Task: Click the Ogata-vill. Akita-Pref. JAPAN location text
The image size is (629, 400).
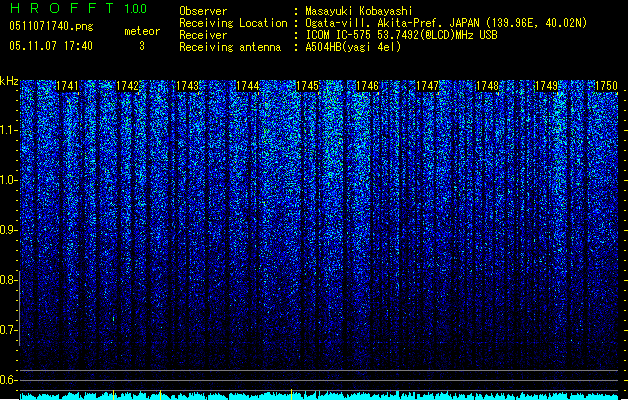Action: point(446,23)
